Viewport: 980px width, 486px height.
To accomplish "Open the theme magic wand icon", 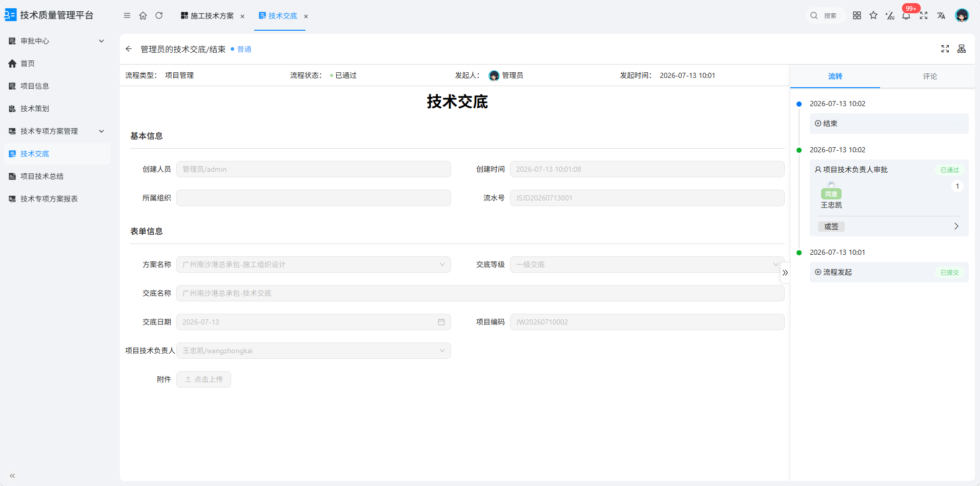I will pyautogui.click(x=890, y=15).
